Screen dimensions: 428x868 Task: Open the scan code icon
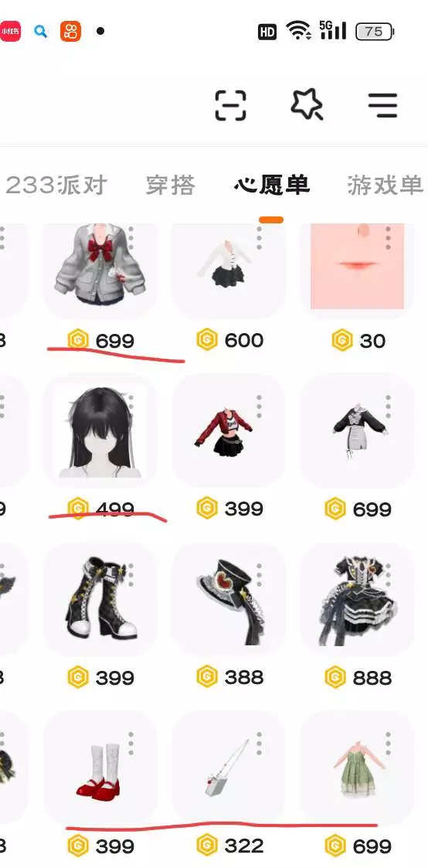pyautogui.click(x=230, y=104)
